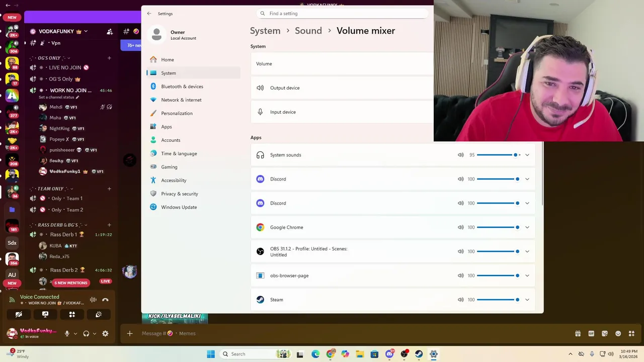Start an activity in Discord voice panel
Image resolution: width=644 pixels, height=362 pixels.
point(72,314)
